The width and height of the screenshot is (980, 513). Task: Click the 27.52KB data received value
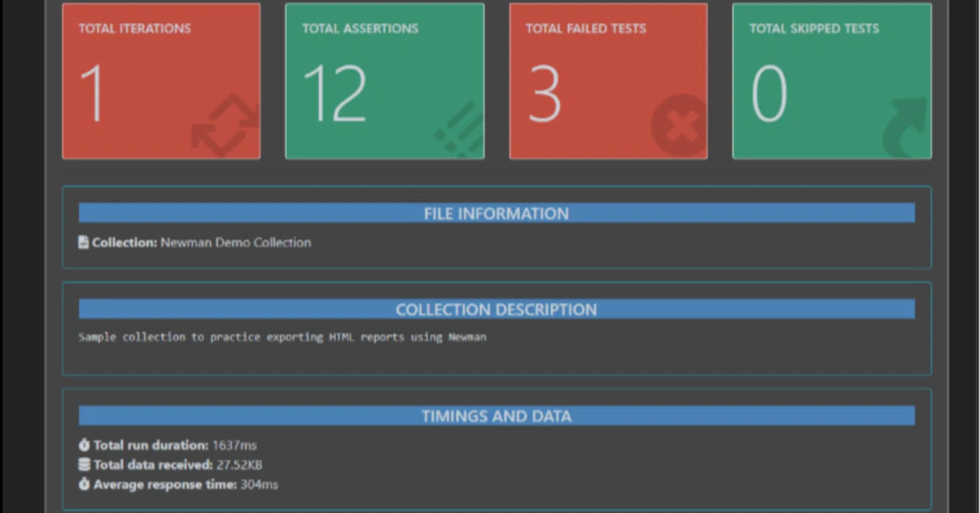tap(238, 465)
